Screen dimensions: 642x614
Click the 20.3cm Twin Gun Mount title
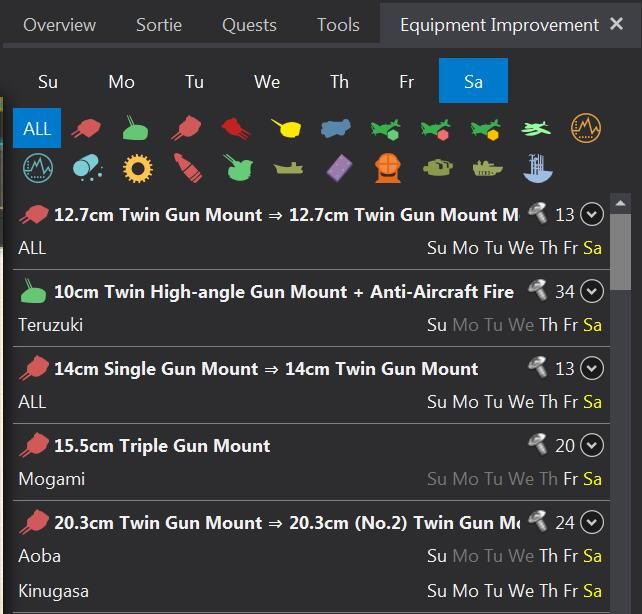(x=287, y=523)
